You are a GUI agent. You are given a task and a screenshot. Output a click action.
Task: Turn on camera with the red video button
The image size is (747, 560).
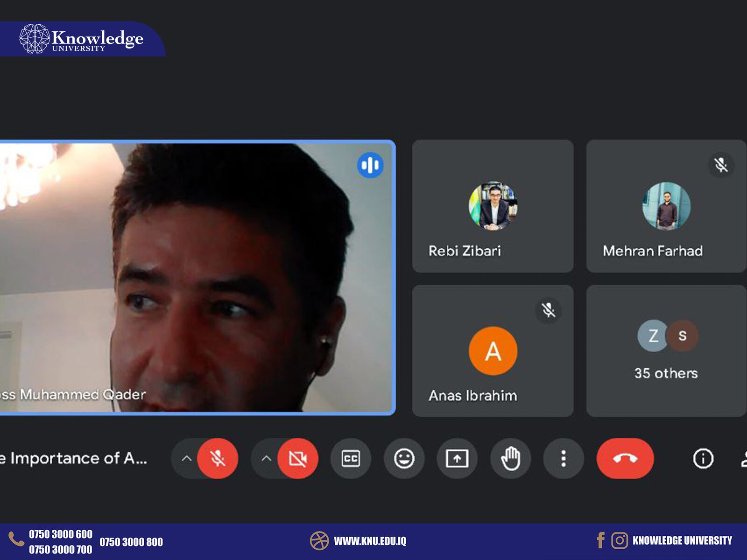[x=298, y=458]
